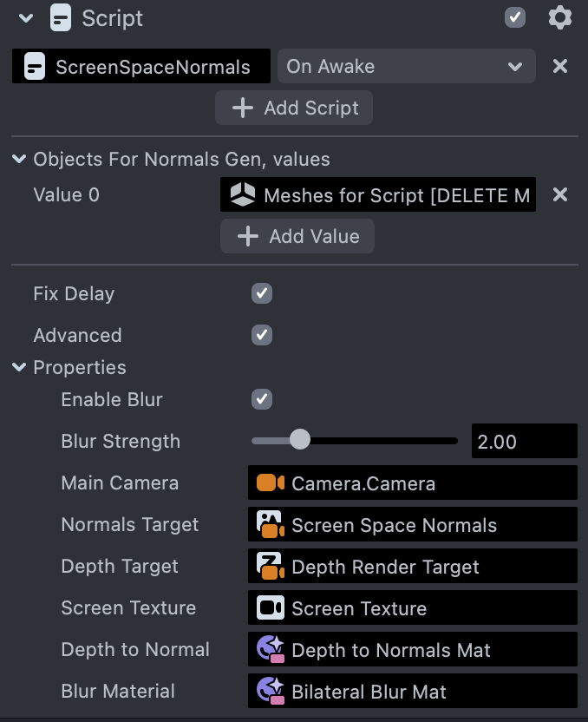Screen dimensions: 588x722
Task: Uncheck Enable Blur
Action: [x=262, y=399]
